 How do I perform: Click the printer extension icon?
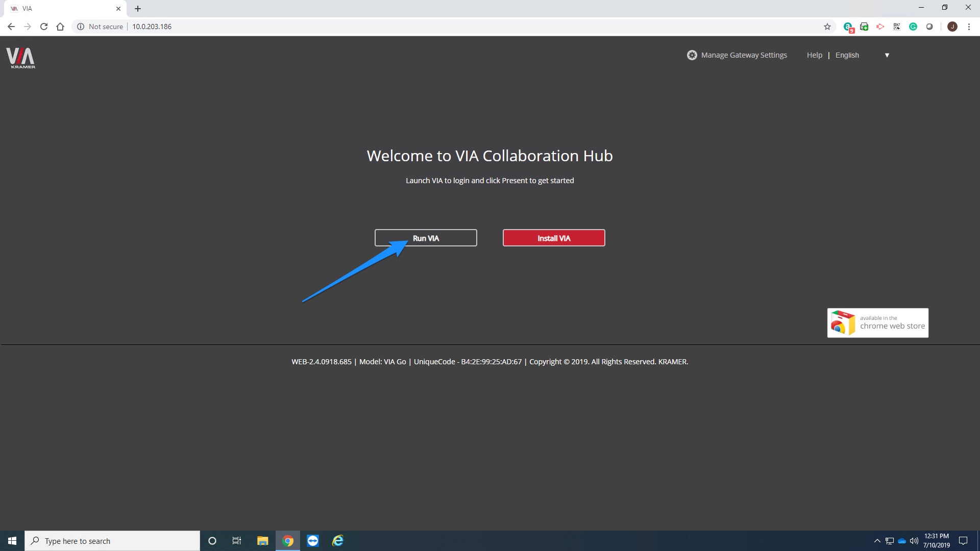(864, 27)
